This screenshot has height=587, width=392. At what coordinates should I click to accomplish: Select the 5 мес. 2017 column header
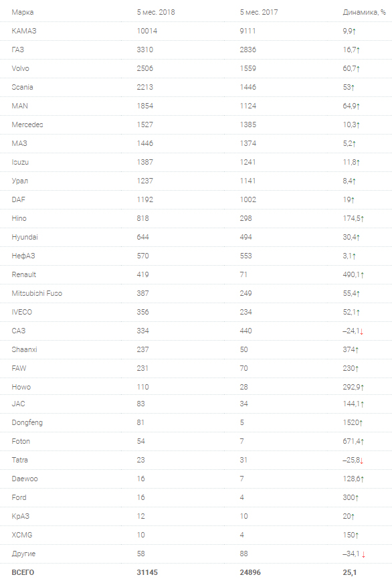259,12
